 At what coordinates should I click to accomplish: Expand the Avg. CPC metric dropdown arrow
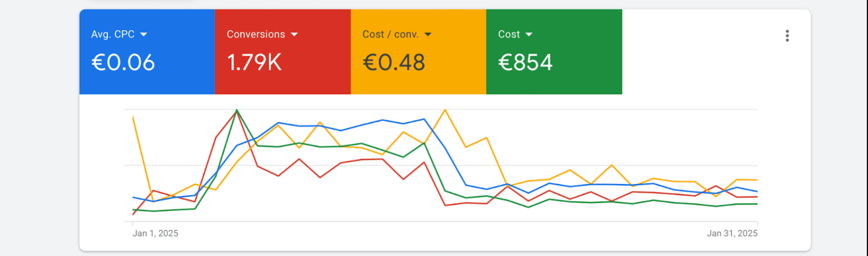pos(143,34)
